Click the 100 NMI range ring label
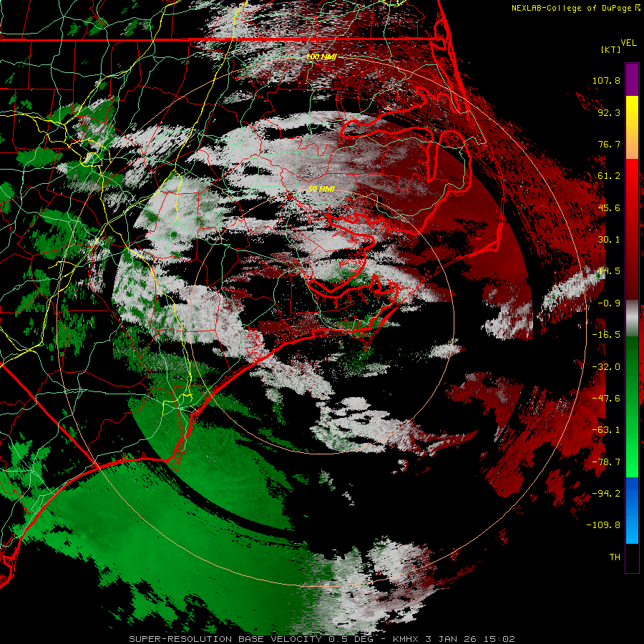Viewport: 644px width, 644px height. (321, 57)
